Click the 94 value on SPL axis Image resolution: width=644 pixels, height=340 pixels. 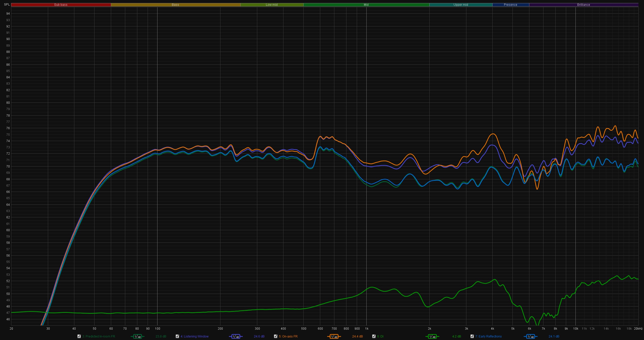(8, 14)
